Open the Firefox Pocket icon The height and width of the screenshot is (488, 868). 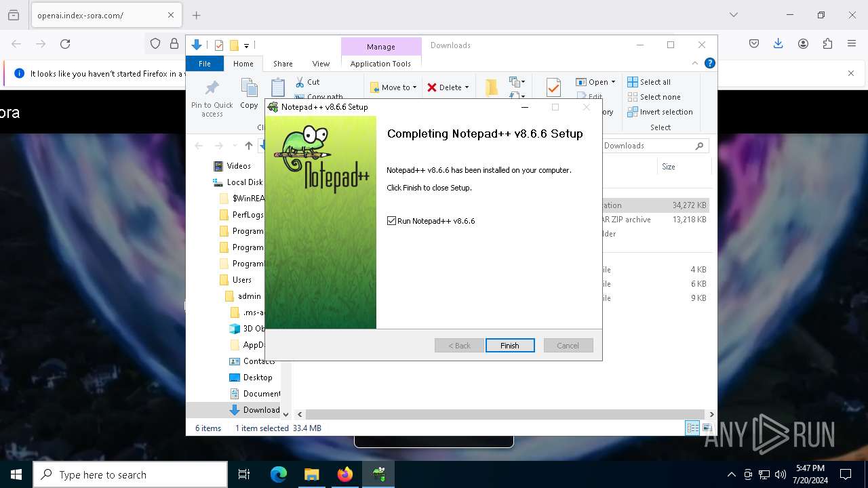(x=754, y=44)
